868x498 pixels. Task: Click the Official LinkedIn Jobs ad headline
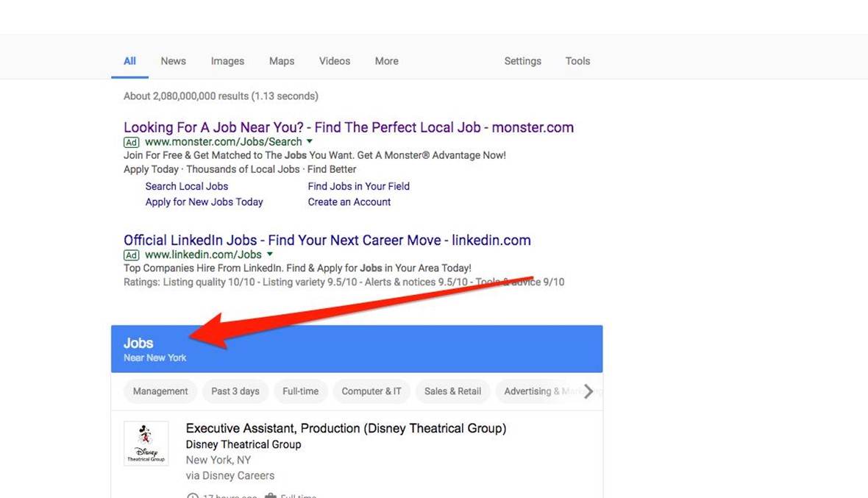(x=327, y=241)
